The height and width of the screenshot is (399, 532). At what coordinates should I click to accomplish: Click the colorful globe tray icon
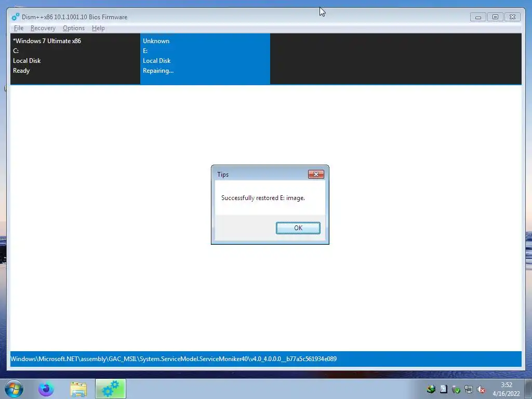431,389
